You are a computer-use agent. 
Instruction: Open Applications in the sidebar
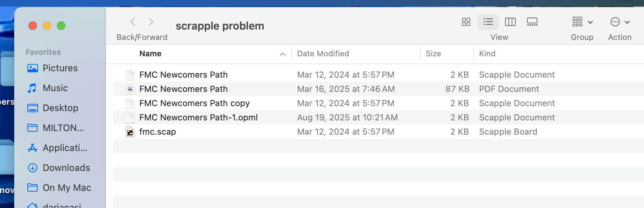pos(65,148)
